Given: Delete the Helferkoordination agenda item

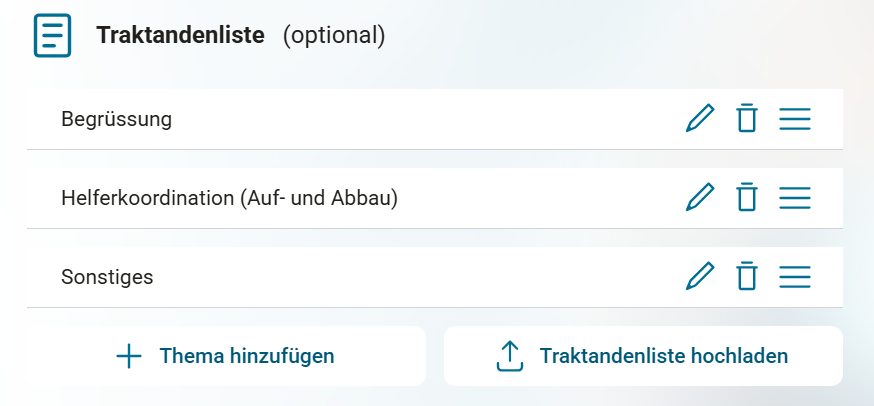Looking at the screenshot, I should 746,198.
